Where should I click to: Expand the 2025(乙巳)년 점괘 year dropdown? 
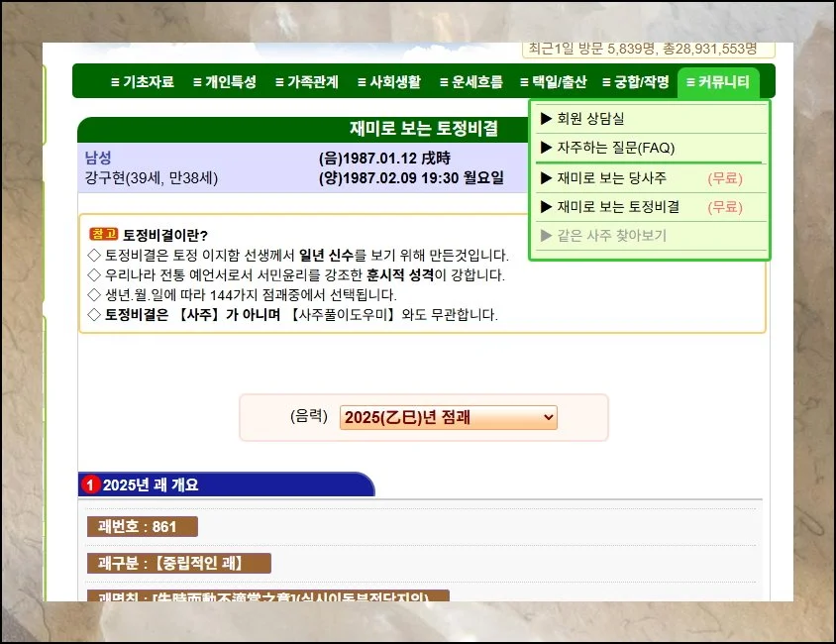click(448, 418)
